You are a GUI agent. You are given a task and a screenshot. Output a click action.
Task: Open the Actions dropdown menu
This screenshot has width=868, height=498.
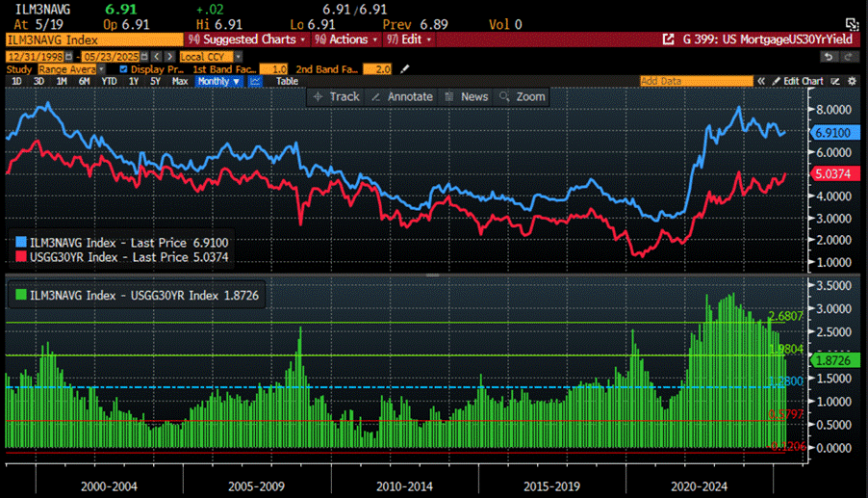pyautogui.click(x=345, y=39)
